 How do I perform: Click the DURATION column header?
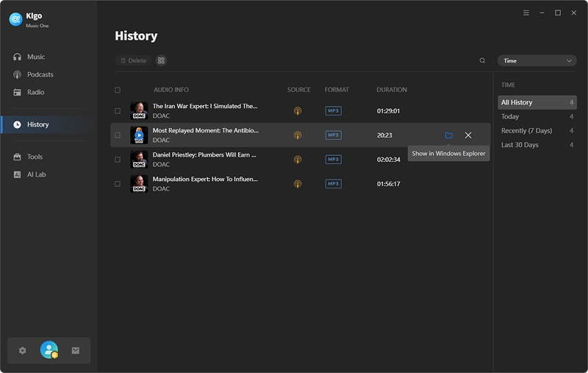(x=392, y=90)
